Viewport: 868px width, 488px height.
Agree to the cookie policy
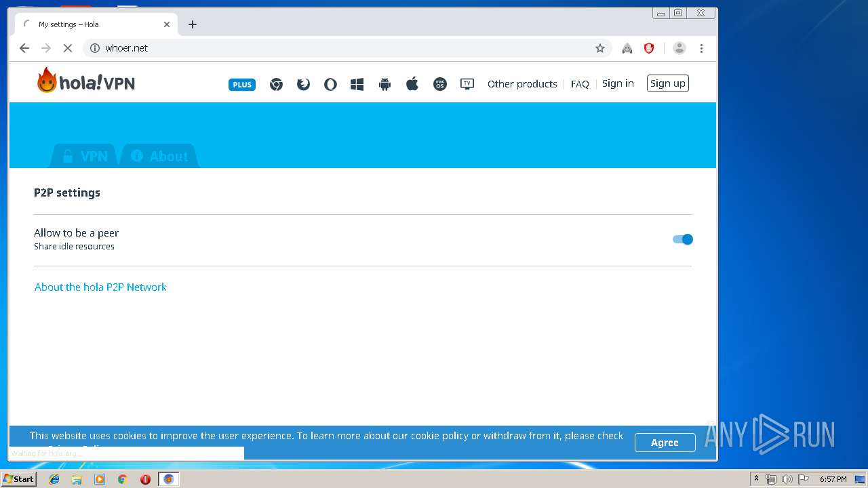(665, 443)
